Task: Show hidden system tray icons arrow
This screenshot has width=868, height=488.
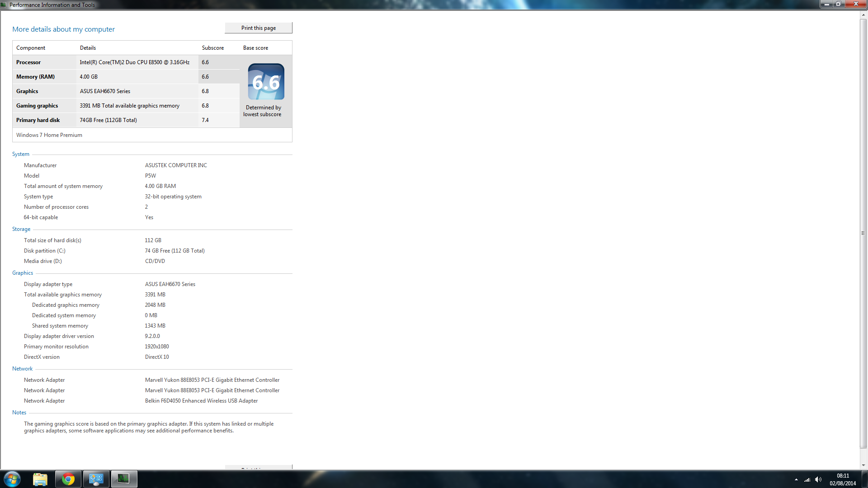Action: point(796,479)
